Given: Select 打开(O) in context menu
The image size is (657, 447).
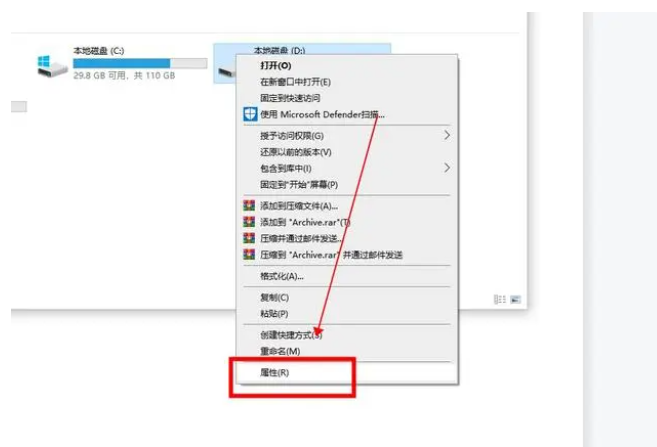Looking at the screenshot, I should pyautogui.click(x=276, y=66).
